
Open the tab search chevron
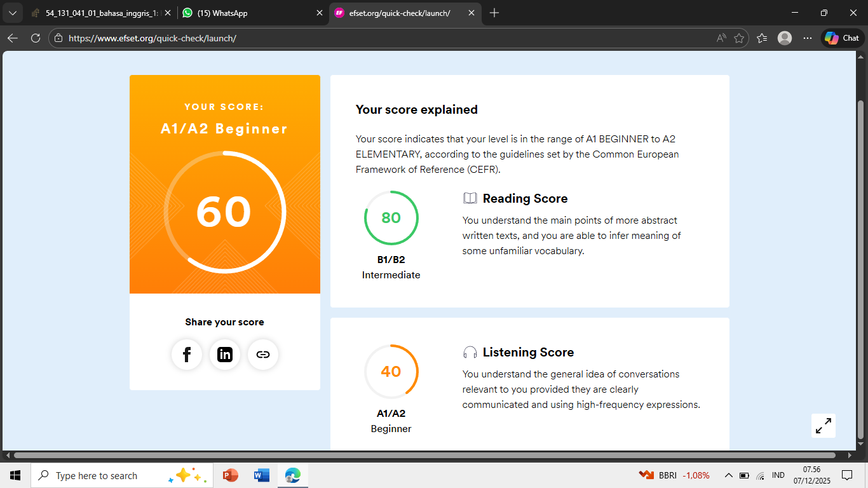(13, 12)
